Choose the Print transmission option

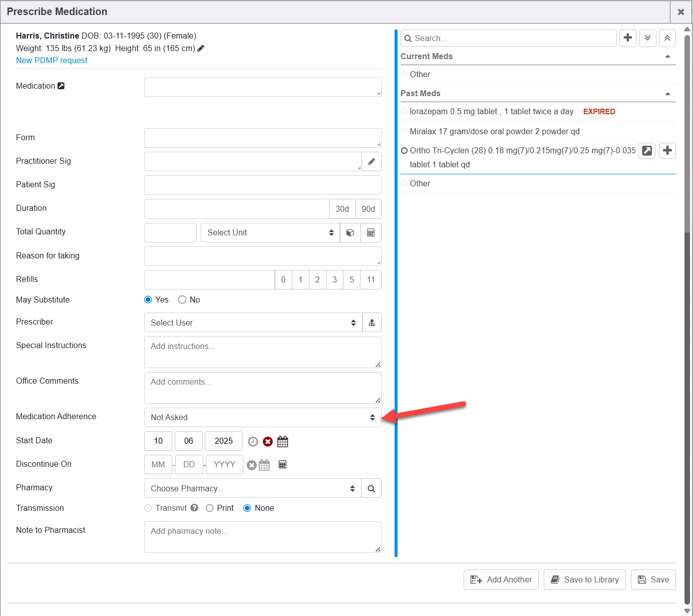pos(210,508)
